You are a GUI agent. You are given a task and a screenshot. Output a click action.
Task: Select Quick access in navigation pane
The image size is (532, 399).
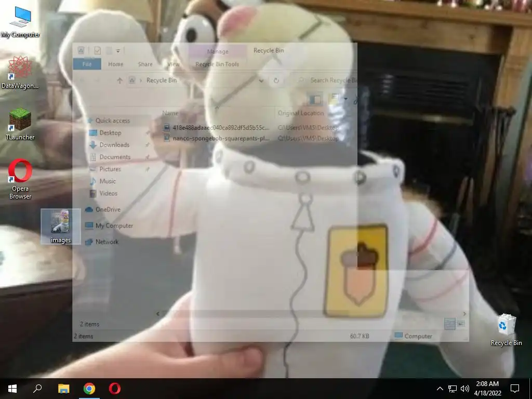(x=112, y=121)
